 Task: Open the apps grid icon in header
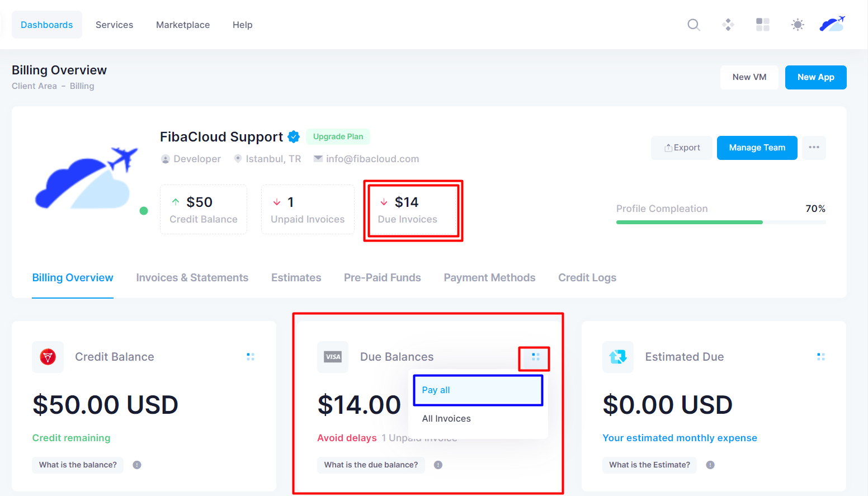763,25
